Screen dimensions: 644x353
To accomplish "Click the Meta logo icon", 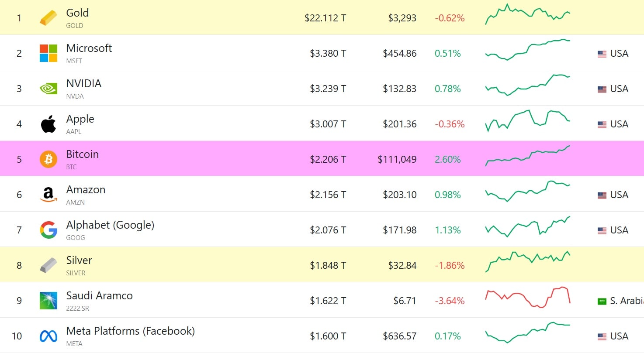I will tap(48, 336).
